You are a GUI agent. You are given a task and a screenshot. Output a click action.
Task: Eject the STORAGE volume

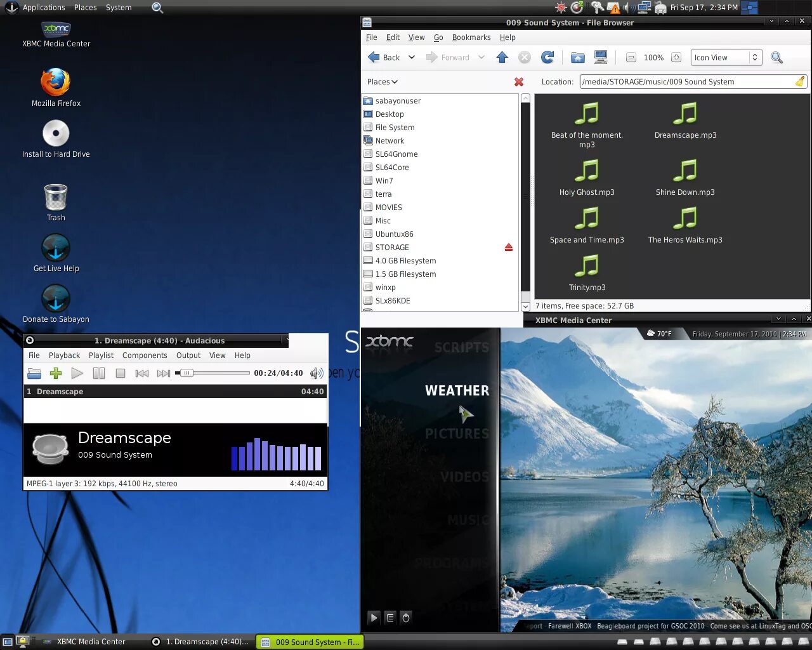tap(509, 248)
